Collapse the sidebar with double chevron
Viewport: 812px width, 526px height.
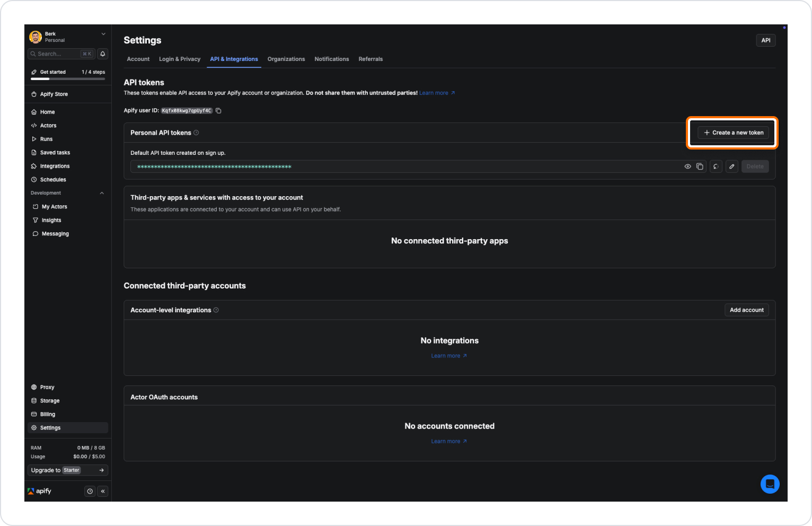pos(103,492)
